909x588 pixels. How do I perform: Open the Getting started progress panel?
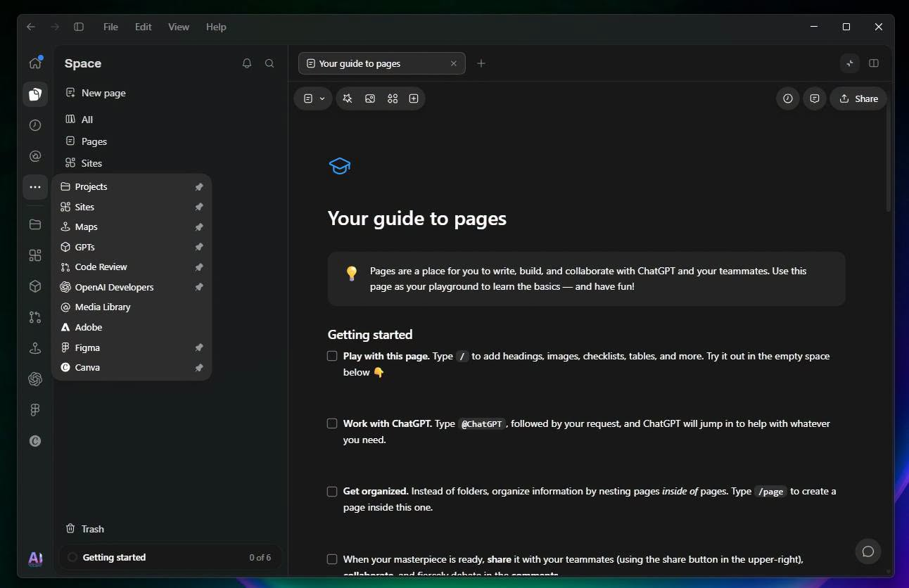point(170,557)
